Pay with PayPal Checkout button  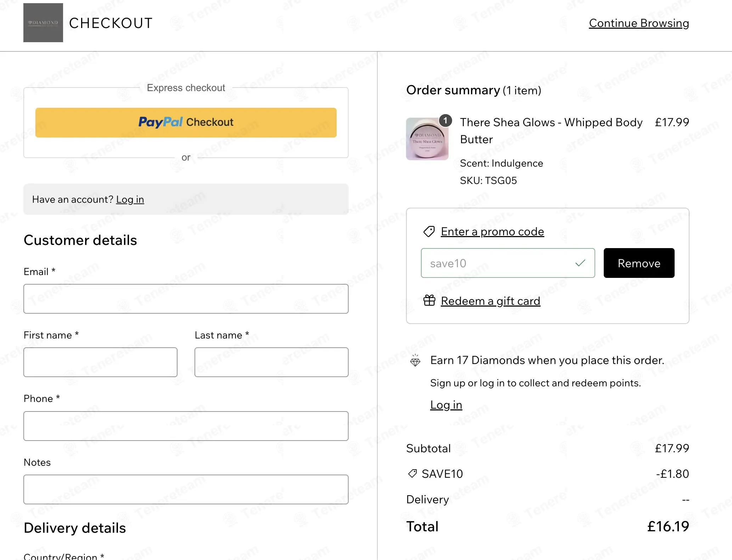186,123
